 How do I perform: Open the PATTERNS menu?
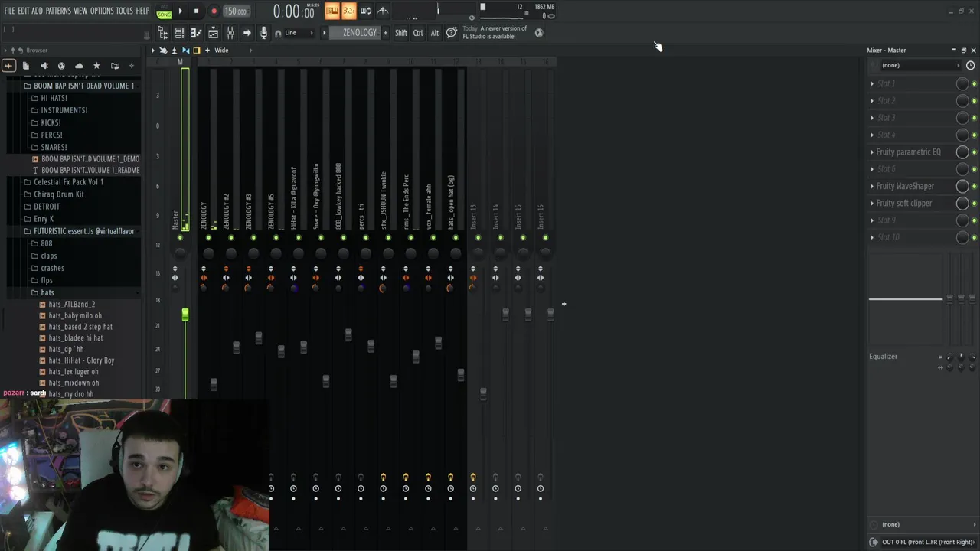tap(58, 11)
